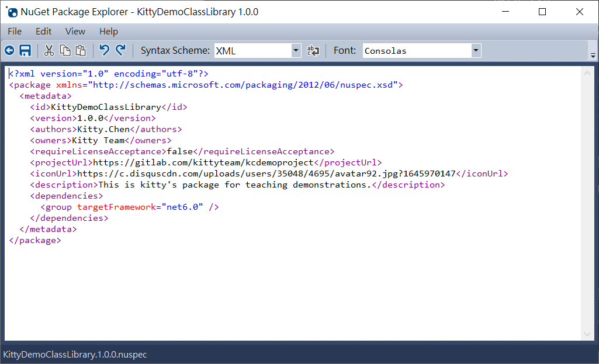Maximize the NuGet Package Explorer window
Screen dimensions: 599x364
point(542,12)
